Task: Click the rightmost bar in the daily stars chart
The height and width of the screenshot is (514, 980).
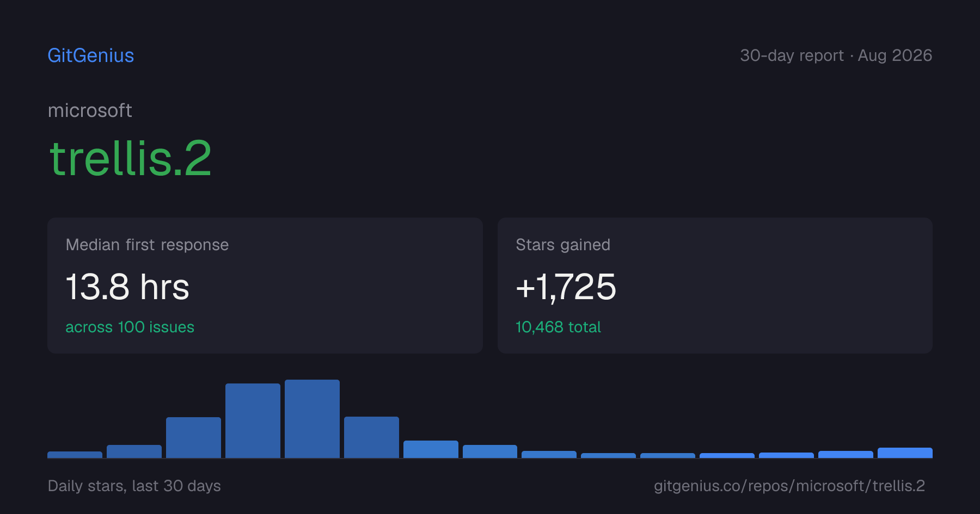Action: [x=905, y=453]
